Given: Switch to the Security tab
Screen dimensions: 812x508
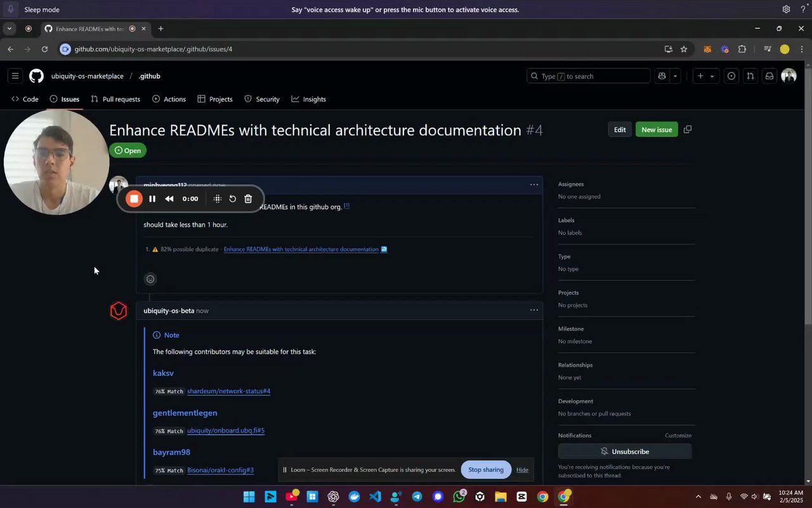Looking at the screenshot, I should click(262, 99).
